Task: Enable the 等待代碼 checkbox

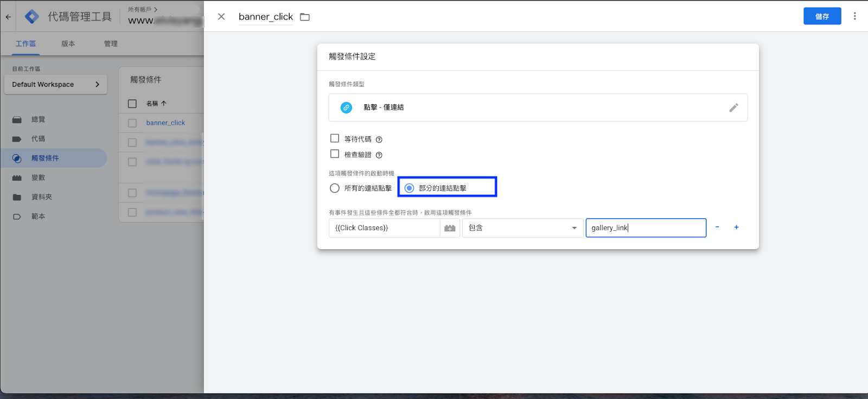Action: [x=335, y=138]
